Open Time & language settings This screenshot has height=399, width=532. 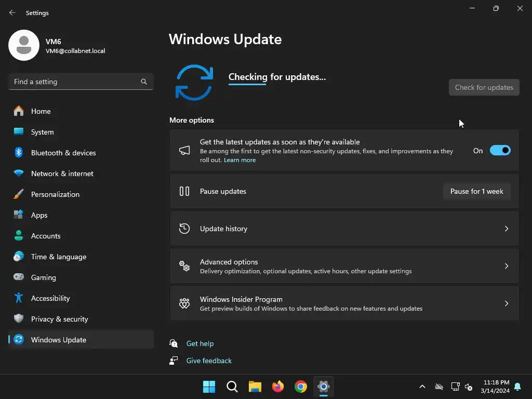point(81,257)
